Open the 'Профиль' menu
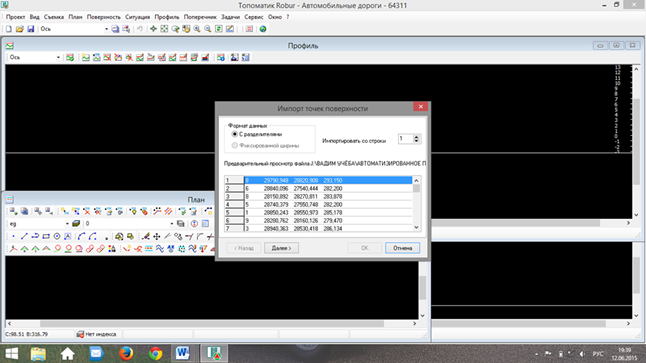The height and width of the screenshot is (363, 646). (x=167, y=17)
